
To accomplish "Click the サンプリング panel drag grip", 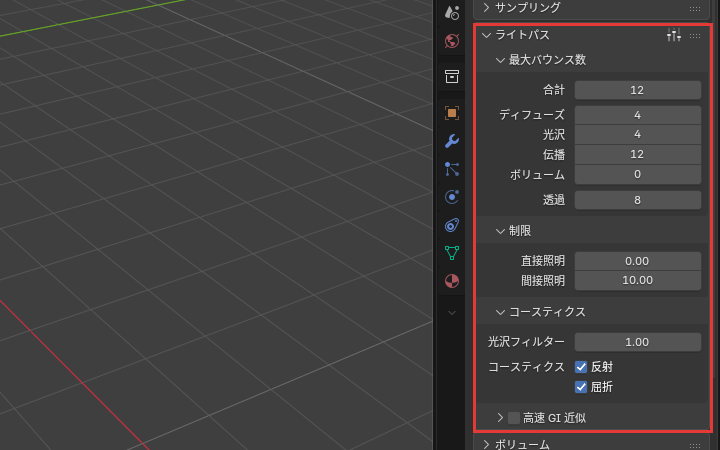I will pos(695,8).
